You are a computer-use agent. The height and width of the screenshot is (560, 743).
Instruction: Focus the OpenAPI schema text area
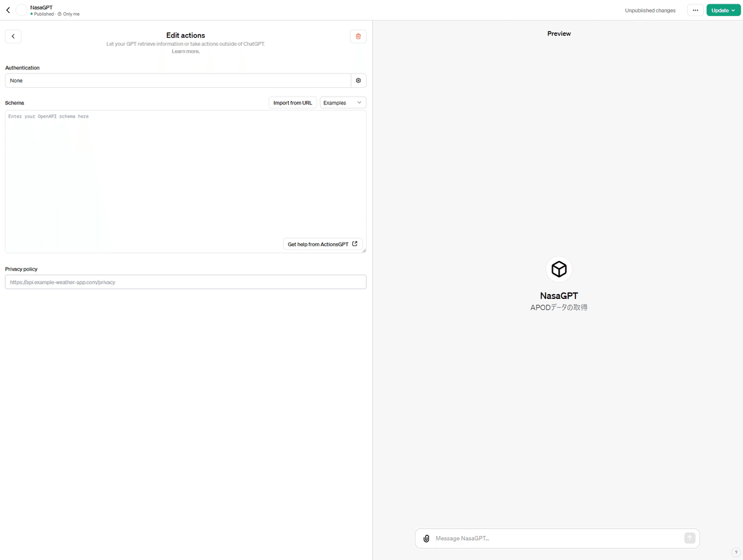(186, 181)
